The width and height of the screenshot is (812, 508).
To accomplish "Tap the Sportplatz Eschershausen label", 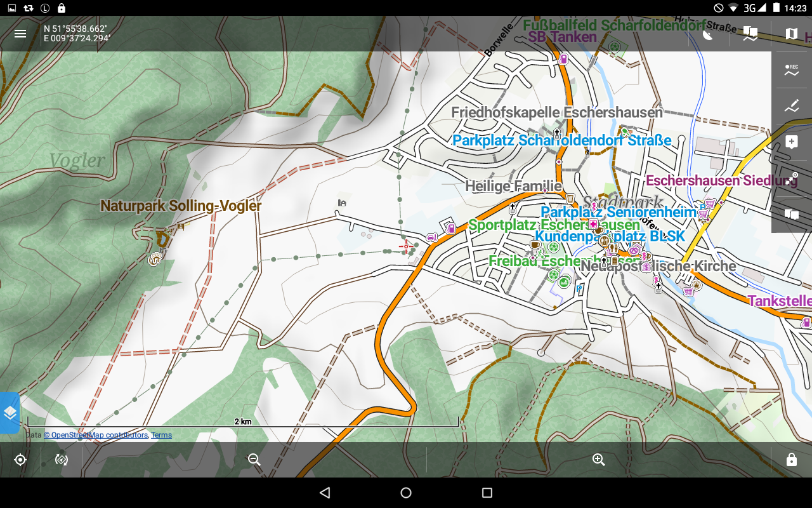I will point(554,225).
